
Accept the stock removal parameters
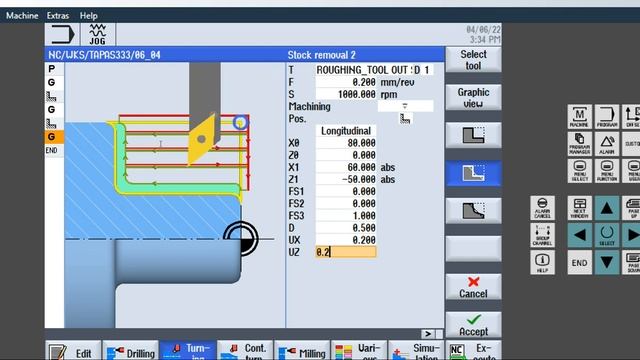point(473,325)
